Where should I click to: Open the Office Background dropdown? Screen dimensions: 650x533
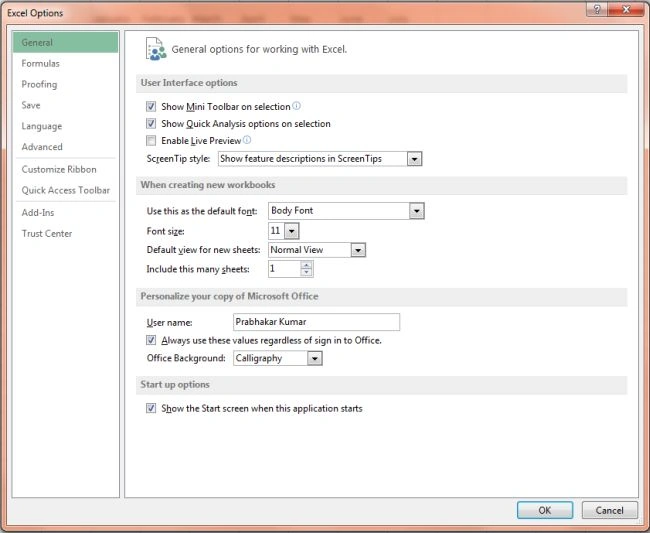click(x=315, y=358)
